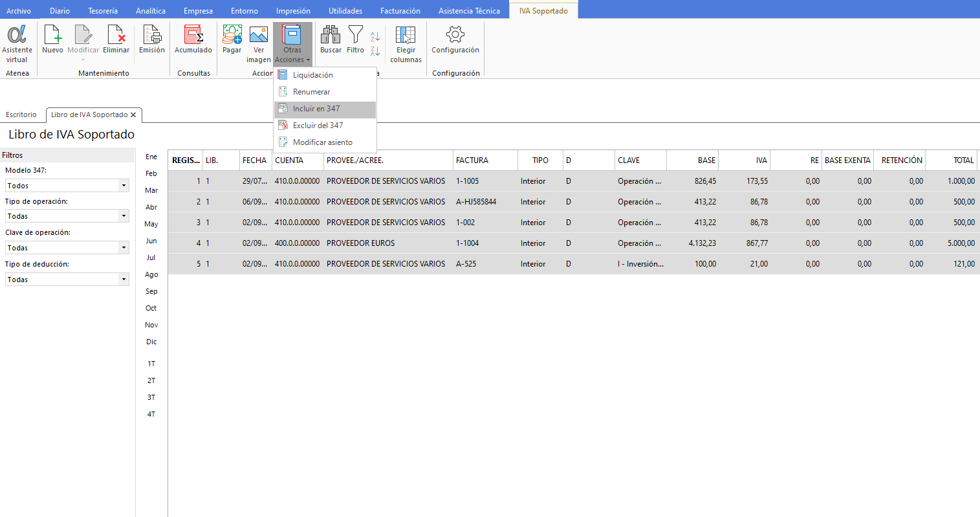980x517 pixels.
Task: Sort by the BASE EXENTA column header
Action: point(847,160)
